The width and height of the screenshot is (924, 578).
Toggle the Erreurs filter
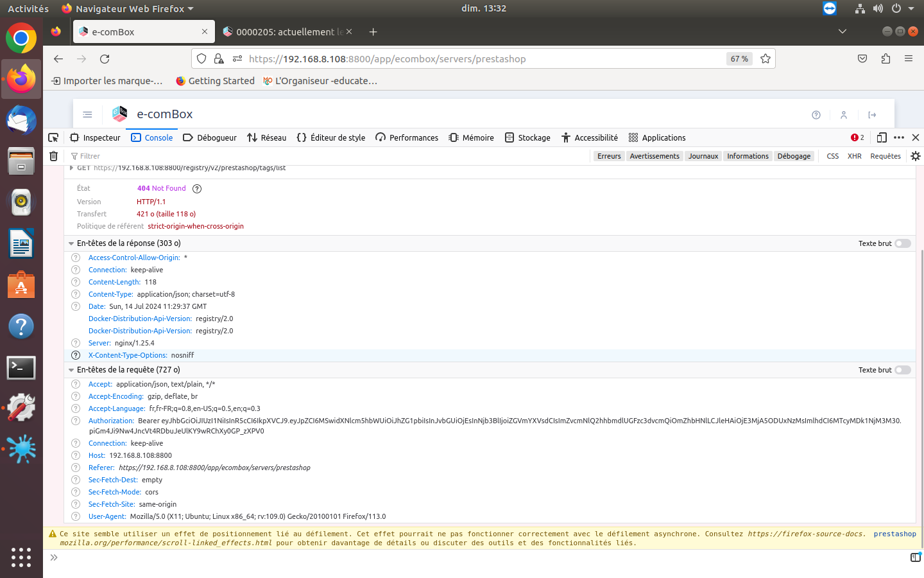tap(609, 156)
